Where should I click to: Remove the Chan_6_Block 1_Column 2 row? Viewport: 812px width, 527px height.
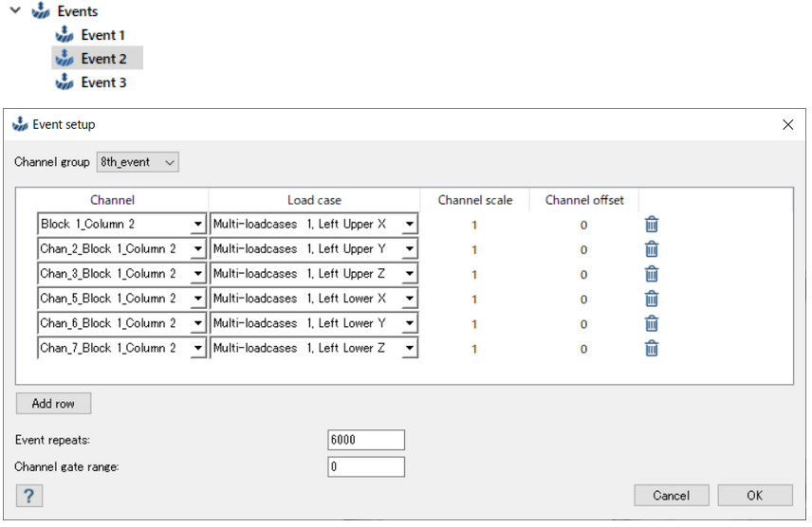(x=652, y=323)
